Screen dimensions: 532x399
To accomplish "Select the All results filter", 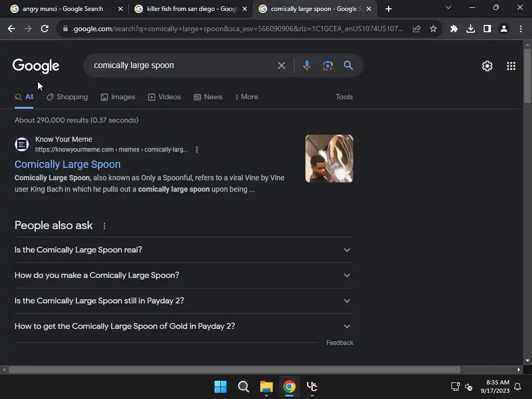I will 24,97.
